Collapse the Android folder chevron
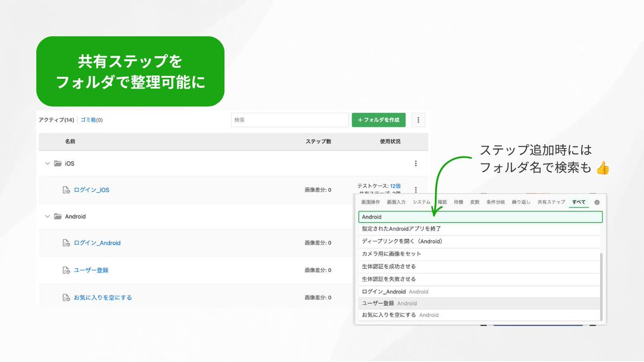The height and width of the screenshot is (362, 644). (47, 217)
